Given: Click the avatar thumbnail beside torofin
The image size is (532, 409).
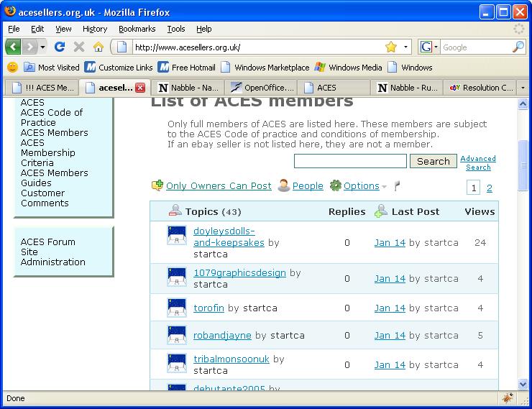Looking at the screenshot, I should coord(177,308).
